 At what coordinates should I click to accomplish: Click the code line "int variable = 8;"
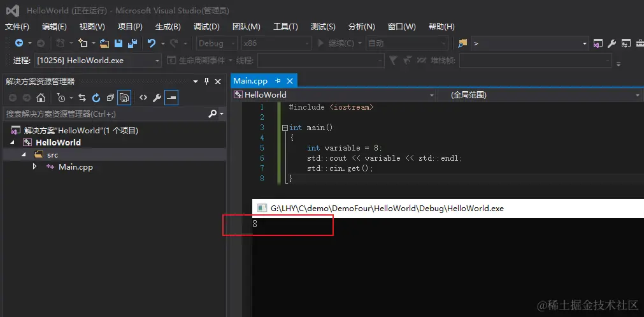pos(345,148)
